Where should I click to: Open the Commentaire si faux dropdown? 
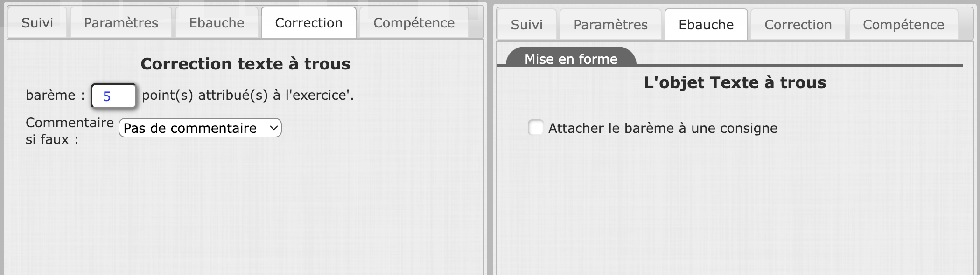[x=200, y=128]
